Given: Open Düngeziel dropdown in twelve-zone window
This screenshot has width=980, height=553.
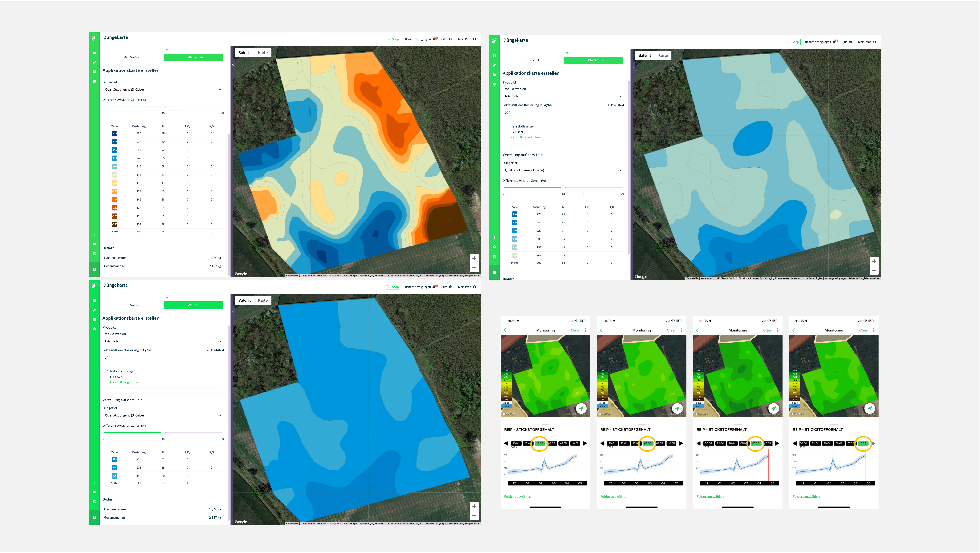Looking at the screenshot, I should pyautogui.click(x=163, y=90).
